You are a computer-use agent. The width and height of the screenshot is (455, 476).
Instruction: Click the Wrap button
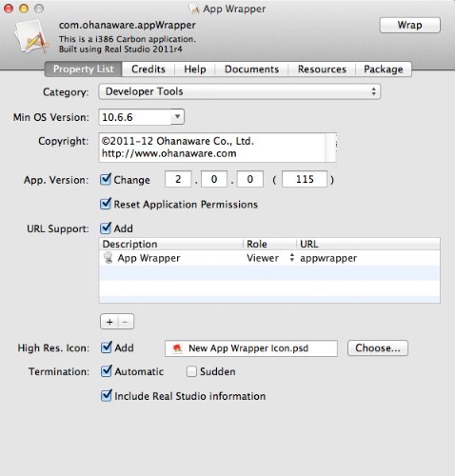click(x=410, y=25)
